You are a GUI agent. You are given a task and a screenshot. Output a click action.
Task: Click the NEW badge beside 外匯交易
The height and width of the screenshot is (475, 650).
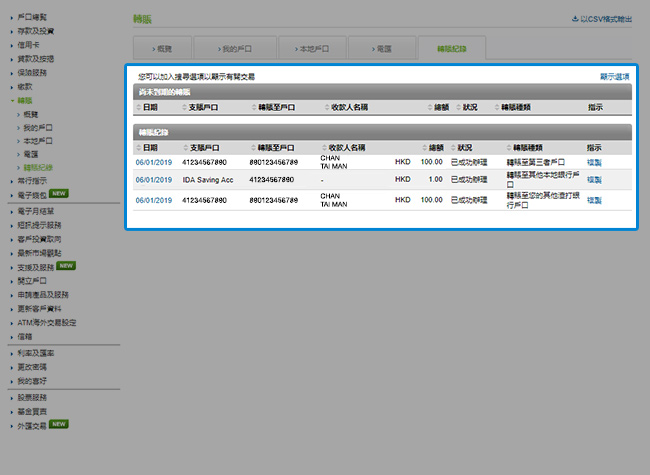click(59, 424)
